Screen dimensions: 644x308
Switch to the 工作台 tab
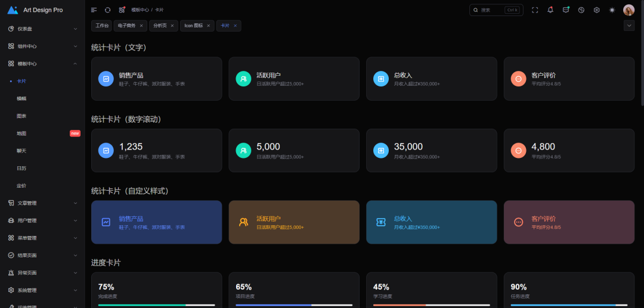pos(102,26)
